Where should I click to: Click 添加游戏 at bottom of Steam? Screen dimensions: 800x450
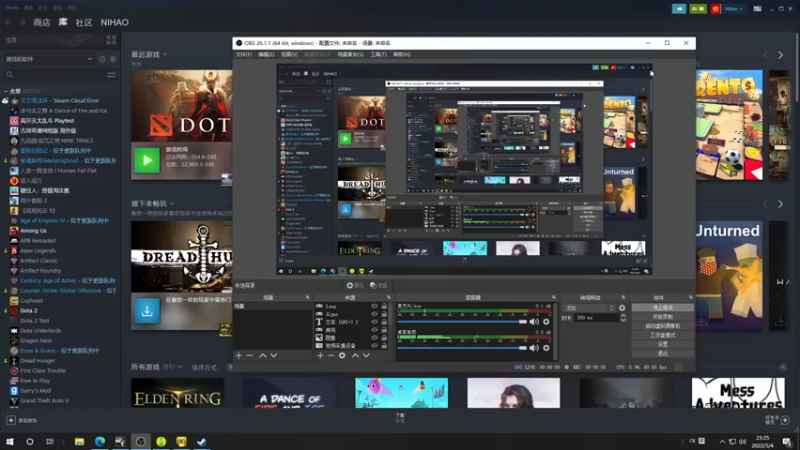pyautogui.click(x=21, y=420)
